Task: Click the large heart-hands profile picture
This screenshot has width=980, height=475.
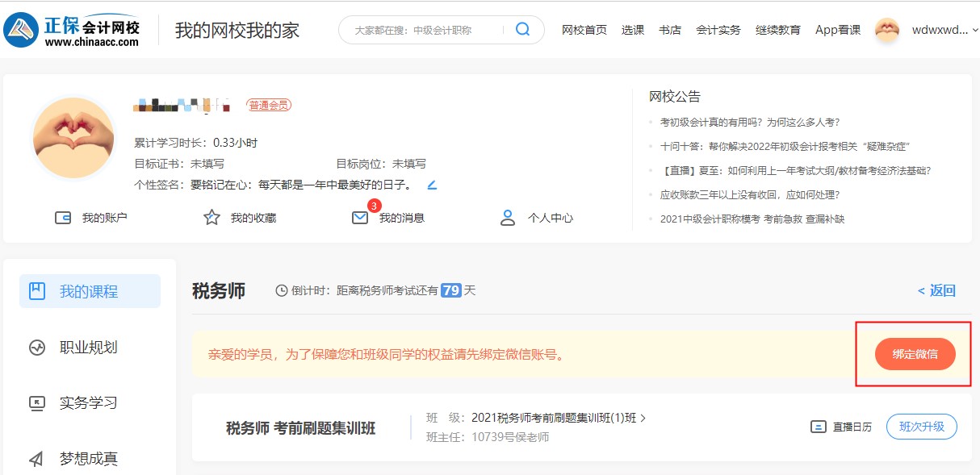Action: click(73, 138)
